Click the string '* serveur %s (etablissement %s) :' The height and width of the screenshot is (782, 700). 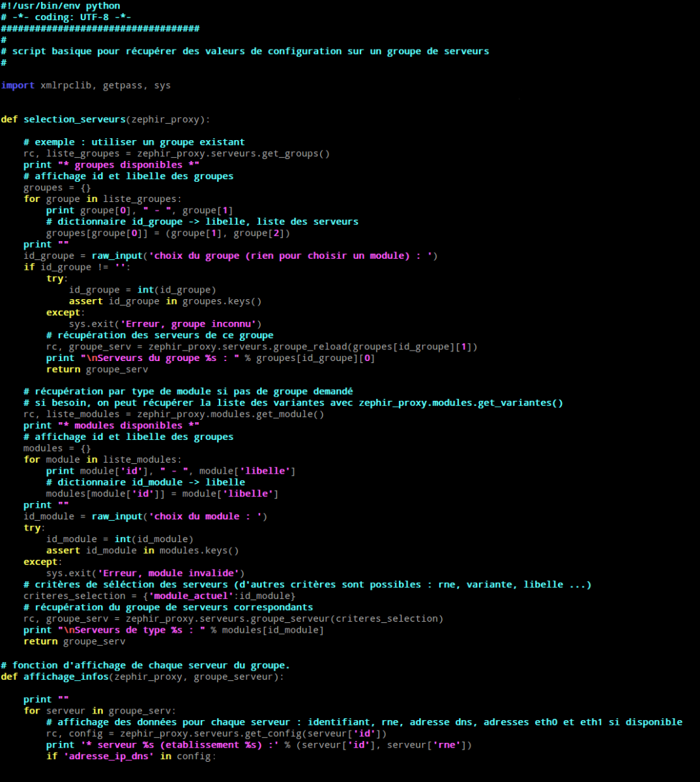click(x=180, y=745)
